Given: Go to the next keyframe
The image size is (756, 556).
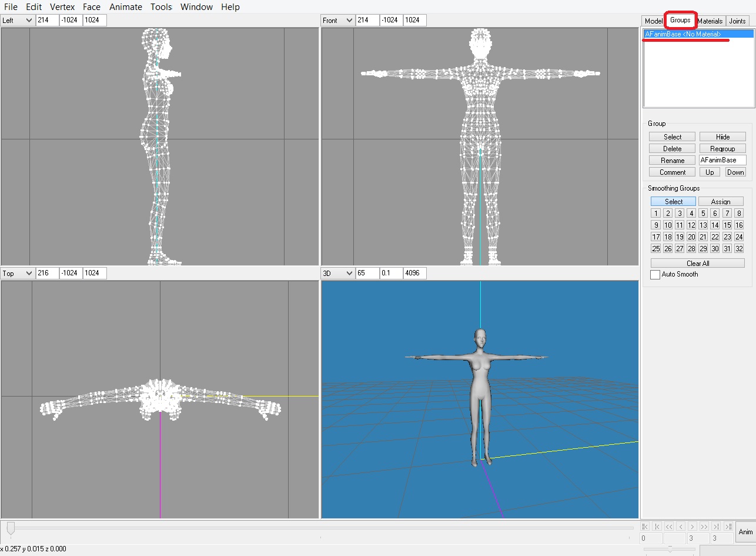Looking at the screenshot, I should (717, 527).
